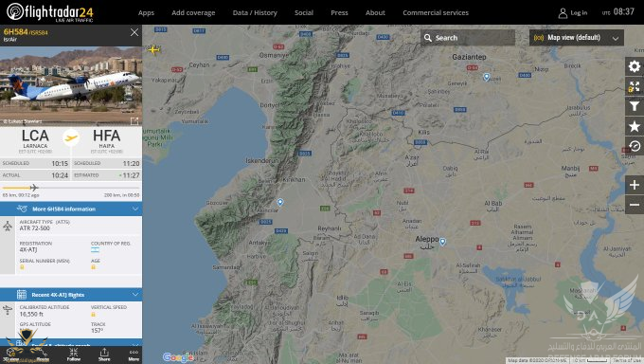Image resolution: width=644 pixels, height=364 pixels.
Task: Open the playback history icon
Action: click(635, 146)
